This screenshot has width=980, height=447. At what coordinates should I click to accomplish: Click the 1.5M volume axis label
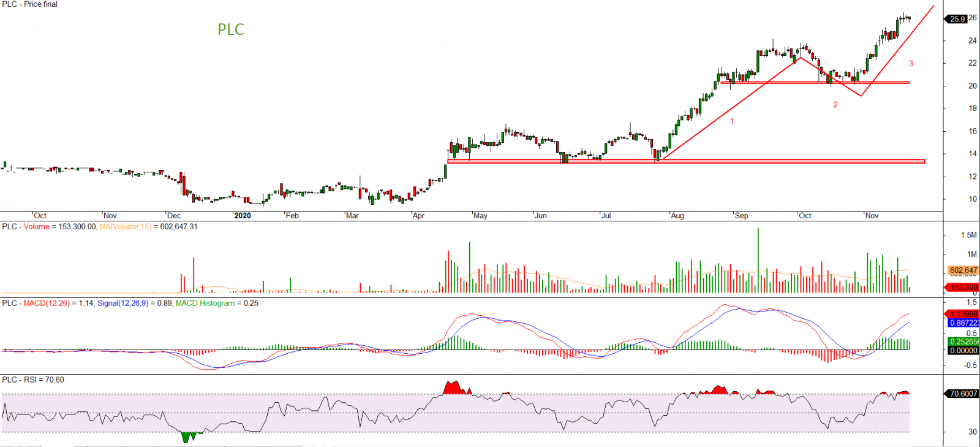pos(969,235)
